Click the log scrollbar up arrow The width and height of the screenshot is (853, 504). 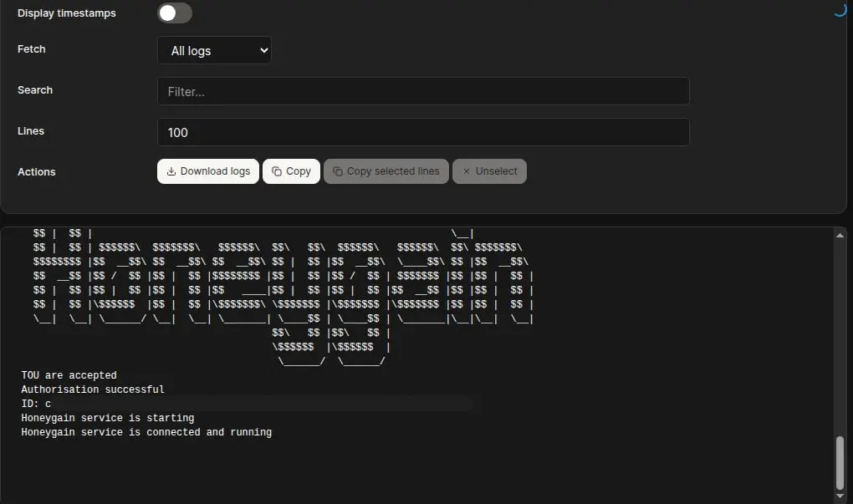[840, 236]
